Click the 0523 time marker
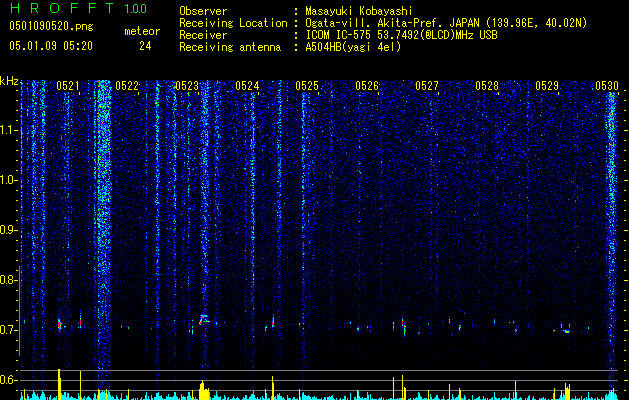The image size is (629, 400). pos(187,86)
